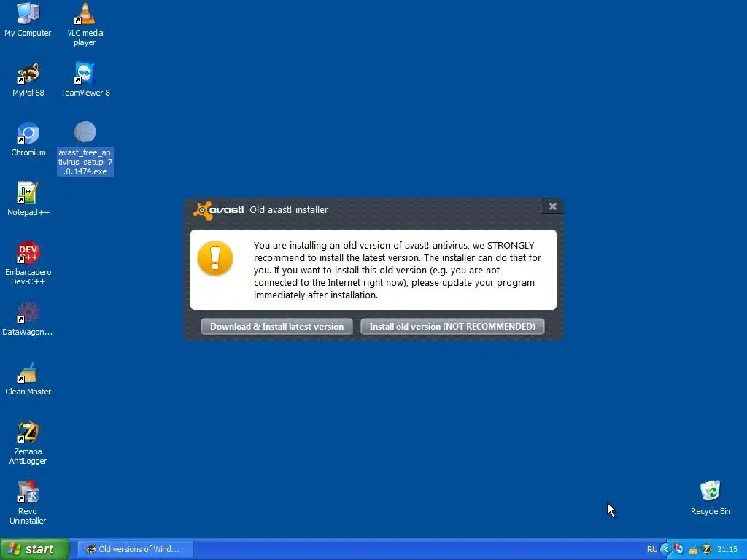
Task: Choose Install old version (NOT RECOMMENDED)
Action: point(452,327)
